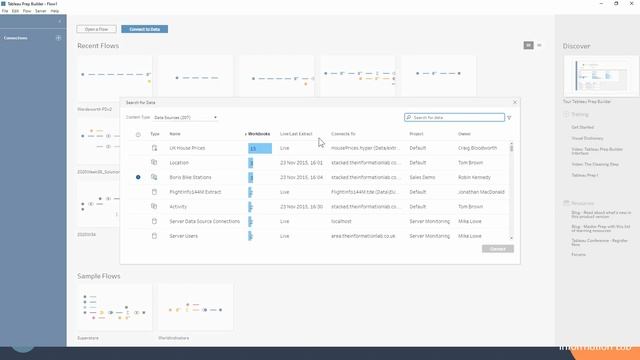Click owner Jonathan MacDonald cell
This screenshot has height=360, width=640.
(481, 192)
